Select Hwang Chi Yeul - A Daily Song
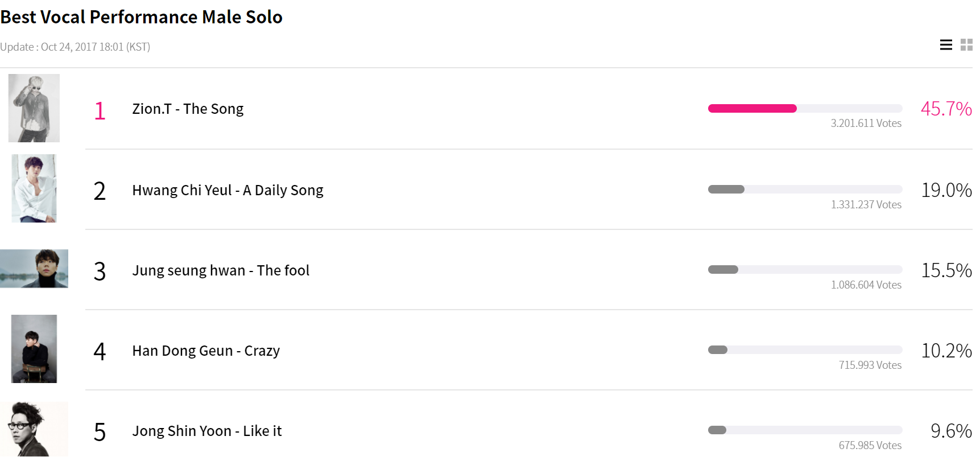 tap(228, 190)
